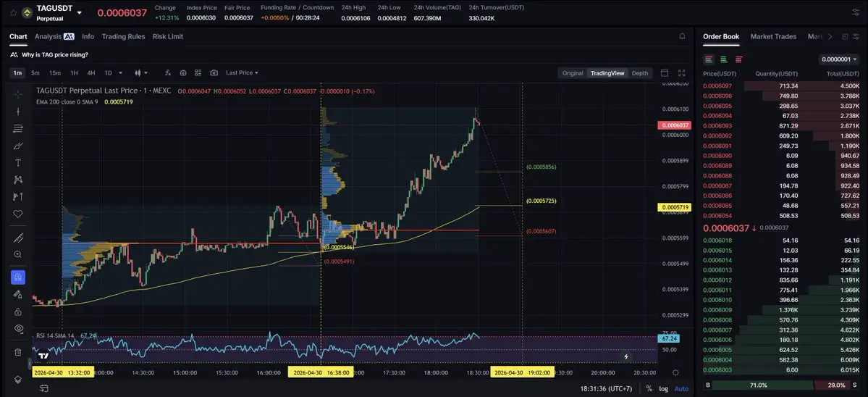Lock all drawing tools
The width and height of the screenshot is (868, 397).
[x=17, y=312]
